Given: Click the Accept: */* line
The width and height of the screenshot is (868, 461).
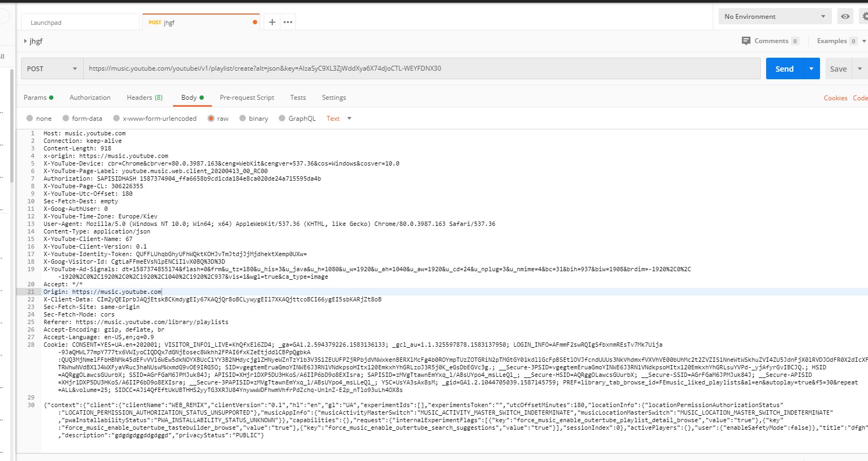Looking at the screenshot, I should point(63,284).
